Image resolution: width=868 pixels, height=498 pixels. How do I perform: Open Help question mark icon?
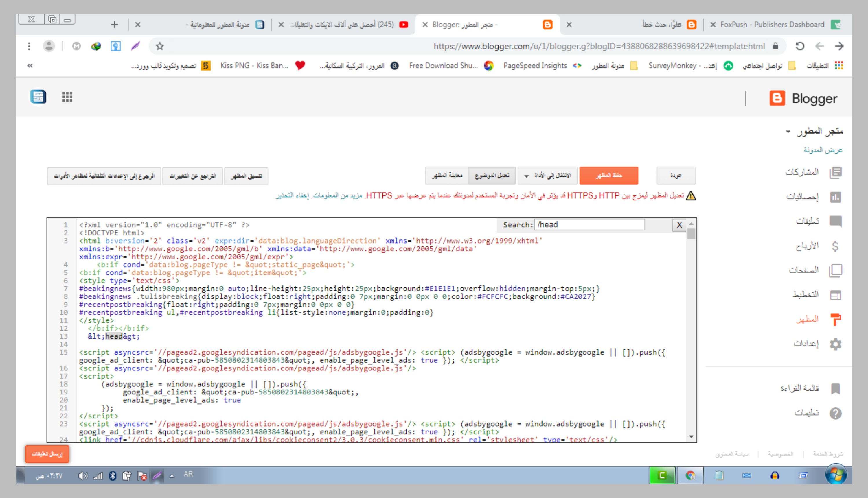(x=835, y=413)
